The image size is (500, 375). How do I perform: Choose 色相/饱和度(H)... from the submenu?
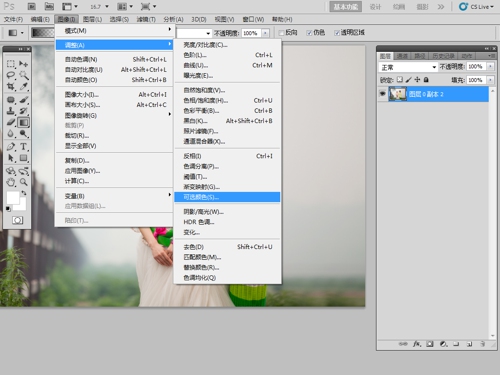pos(227,100)
